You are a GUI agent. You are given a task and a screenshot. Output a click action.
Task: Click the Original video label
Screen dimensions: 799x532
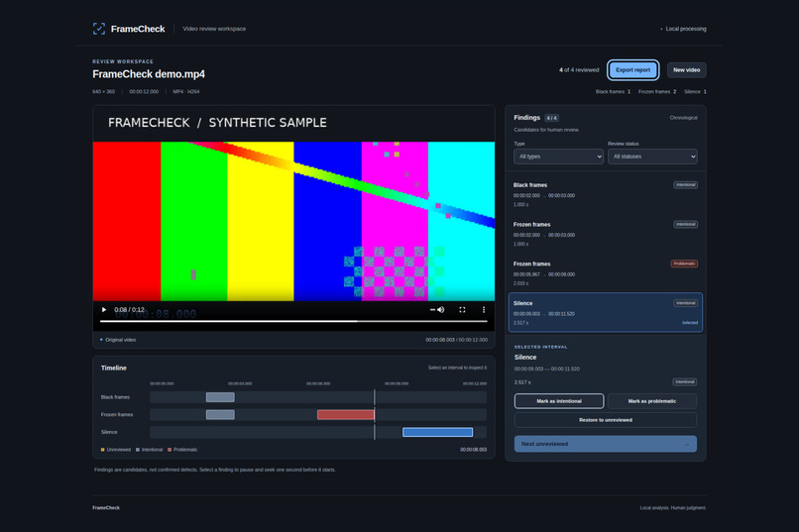coord(118,340)
